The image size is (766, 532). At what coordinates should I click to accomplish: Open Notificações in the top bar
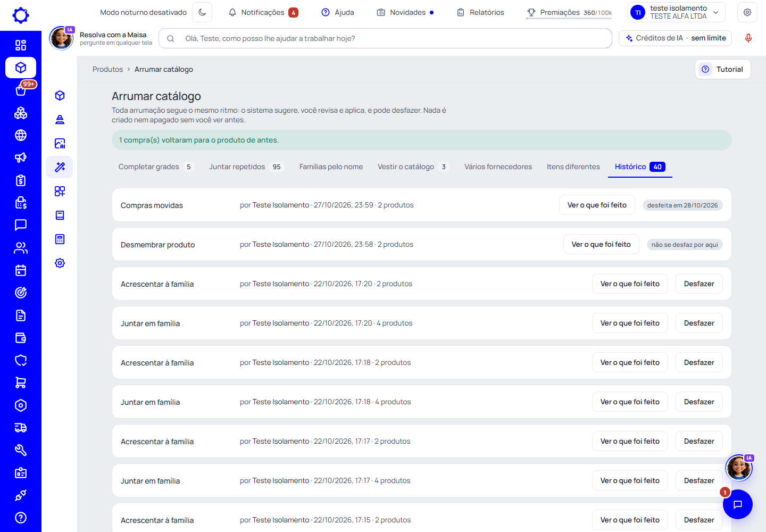pos(263,12)
